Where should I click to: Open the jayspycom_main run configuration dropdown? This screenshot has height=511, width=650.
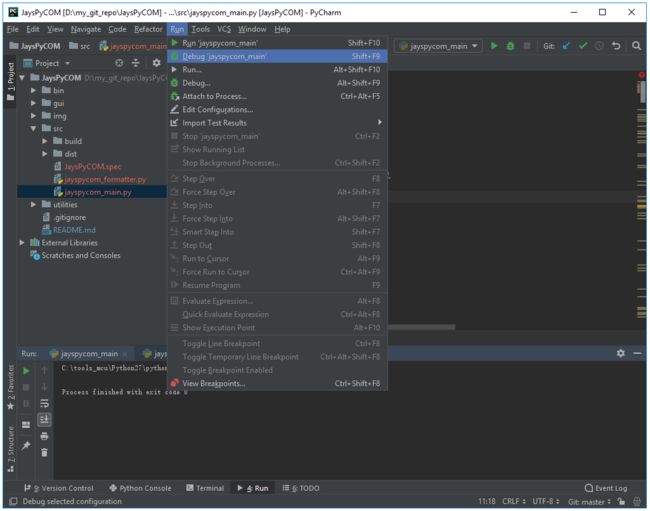[439, 46]
